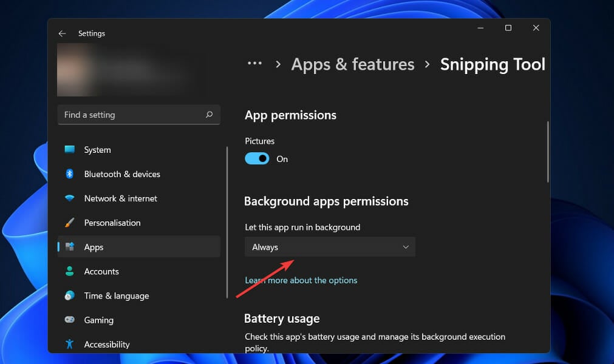Navigate to Apps & features breadcrumb
The height and width of the screenshot is (364, 614).
pyautogui.click(x=353, y=64)
